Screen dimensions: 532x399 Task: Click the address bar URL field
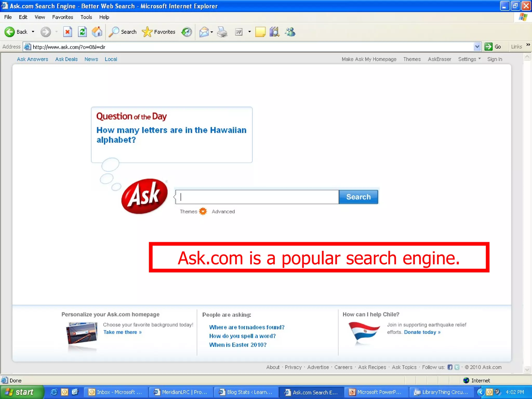(252, 47)
